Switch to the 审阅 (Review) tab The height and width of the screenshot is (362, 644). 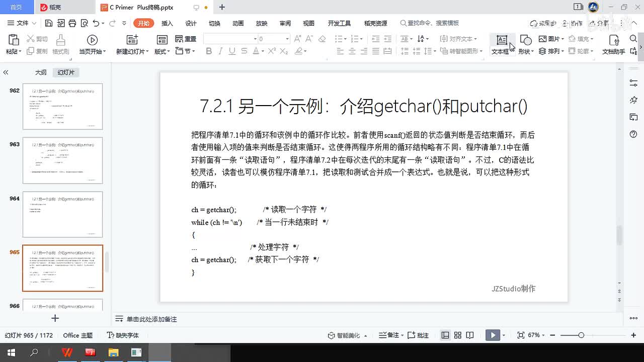[x=285, y=23]
